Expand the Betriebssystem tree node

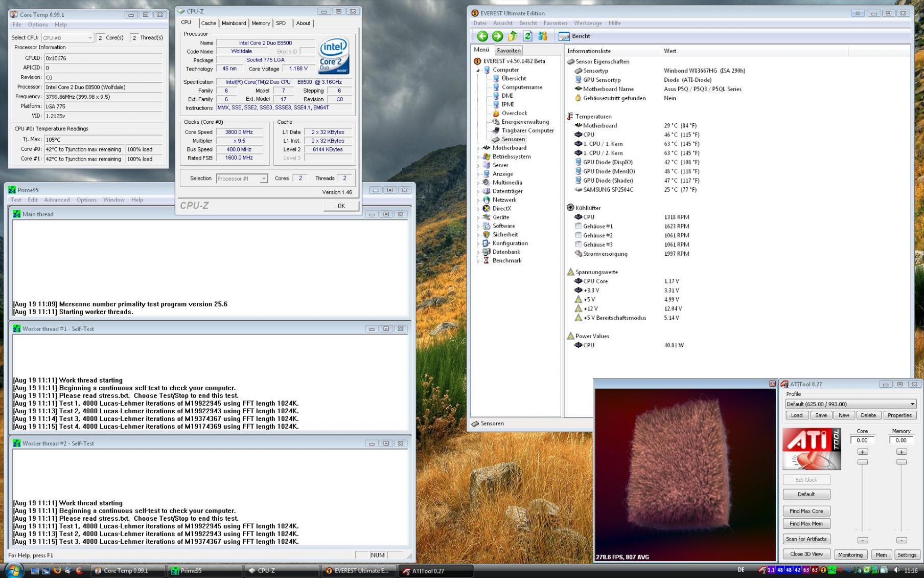pyautogui.click(x=478, y=157)
